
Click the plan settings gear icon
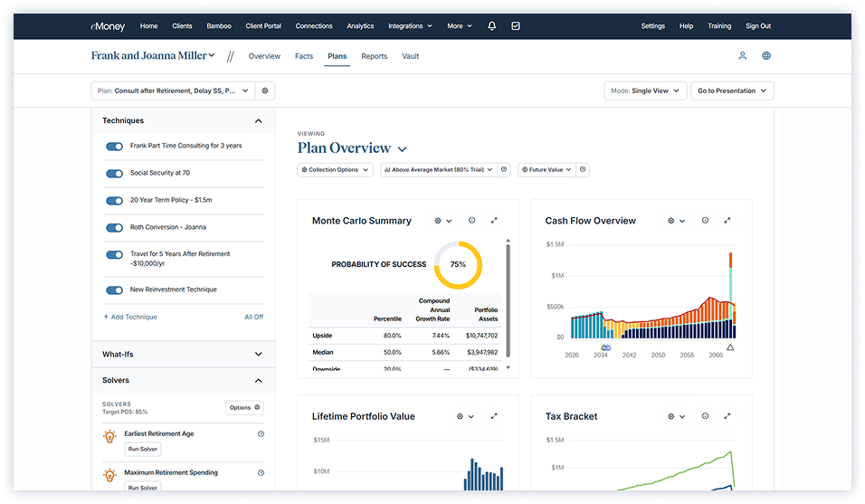click(x=265, y=90)
